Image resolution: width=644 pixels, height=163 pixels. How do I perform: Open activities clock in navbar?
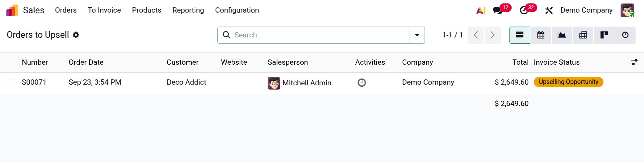tap(524, 10)
